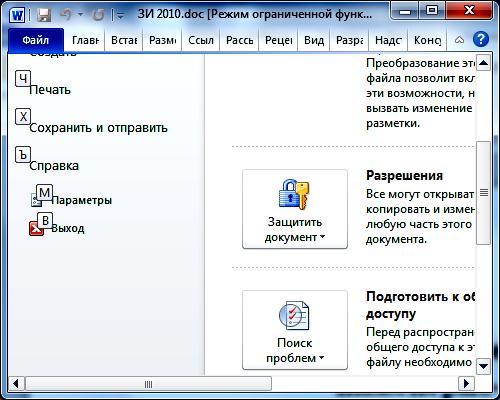Image resolution: width=500 pixels, height=400 pixels.
Task: Open the Конструктор ribbon tab
Action: click(427, 40)
